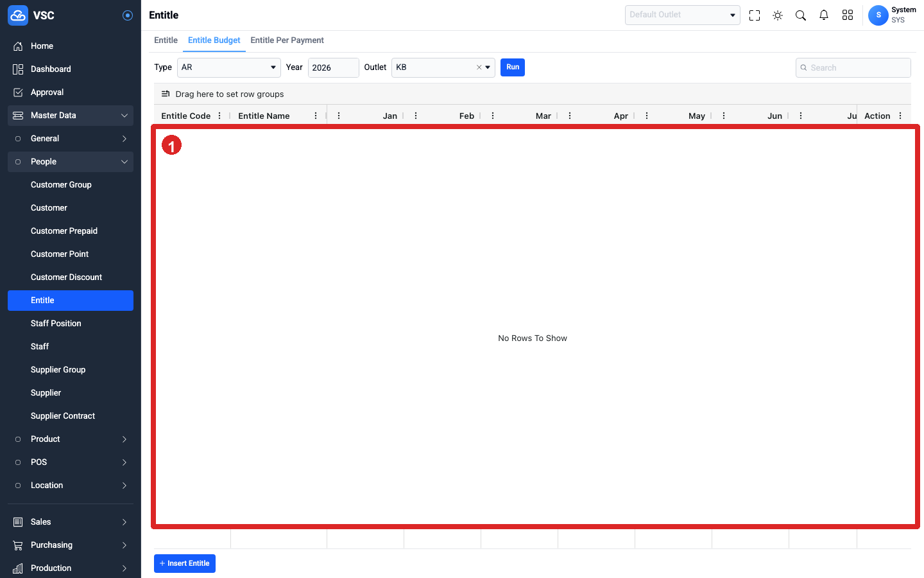The width and height of the screenshot is (924, 578).
Task: Toggle the sidebar pin radio icon
Action: tap(128, 15)
